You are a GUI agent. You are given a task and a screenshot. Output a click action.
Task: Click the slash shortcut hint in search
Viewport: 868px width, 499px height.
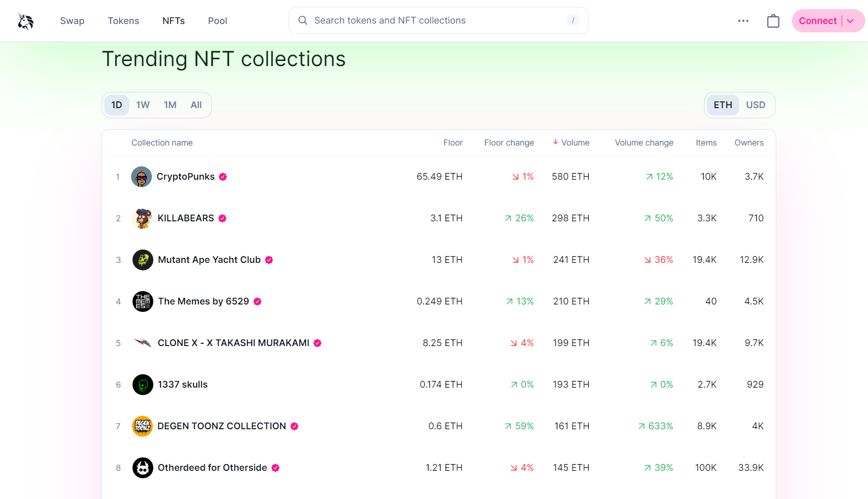(573, 20)
